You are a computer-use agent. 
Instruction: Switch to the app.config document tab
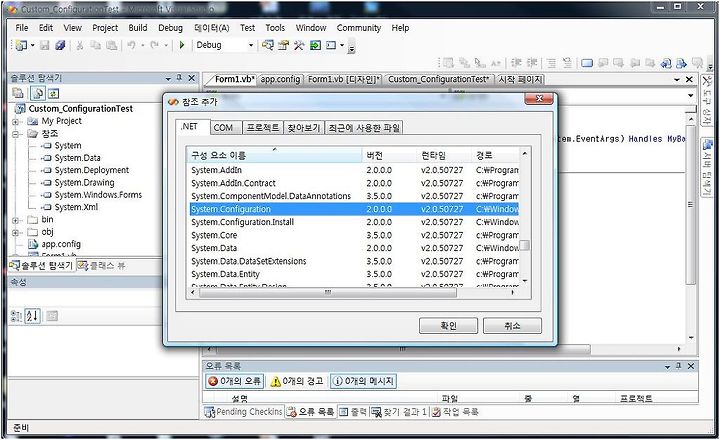[x=280, y=79]
